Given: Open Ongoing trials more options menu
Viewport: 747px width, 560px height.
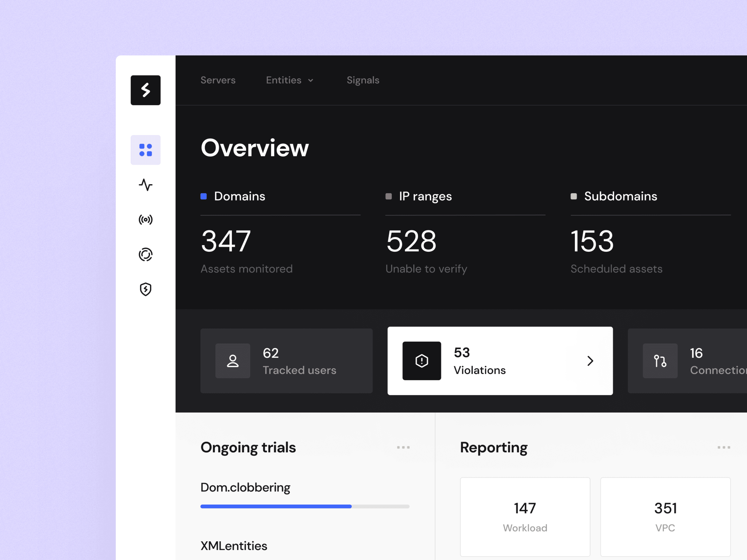Looking at the screenshot, I should point(403,447).
